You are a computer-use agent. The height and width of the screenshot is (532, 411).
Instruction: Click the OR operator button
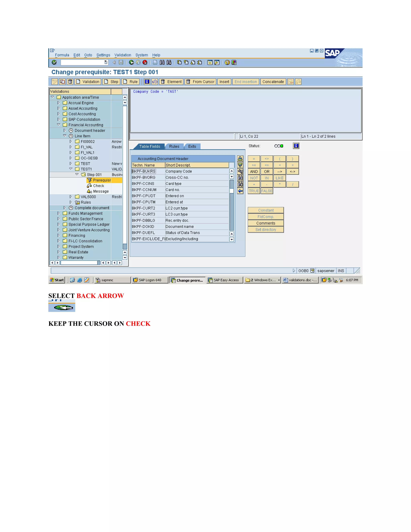coord(267,171)
